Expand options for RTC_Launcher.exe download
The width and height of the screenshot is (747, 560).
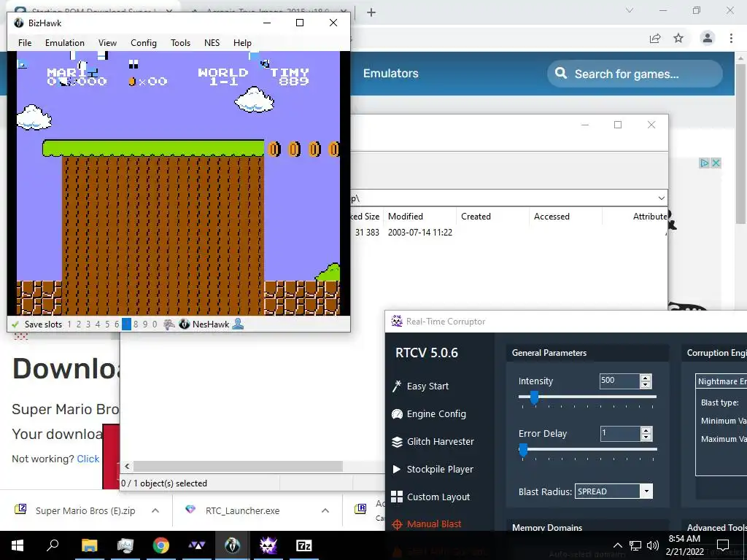click(325, 510)
